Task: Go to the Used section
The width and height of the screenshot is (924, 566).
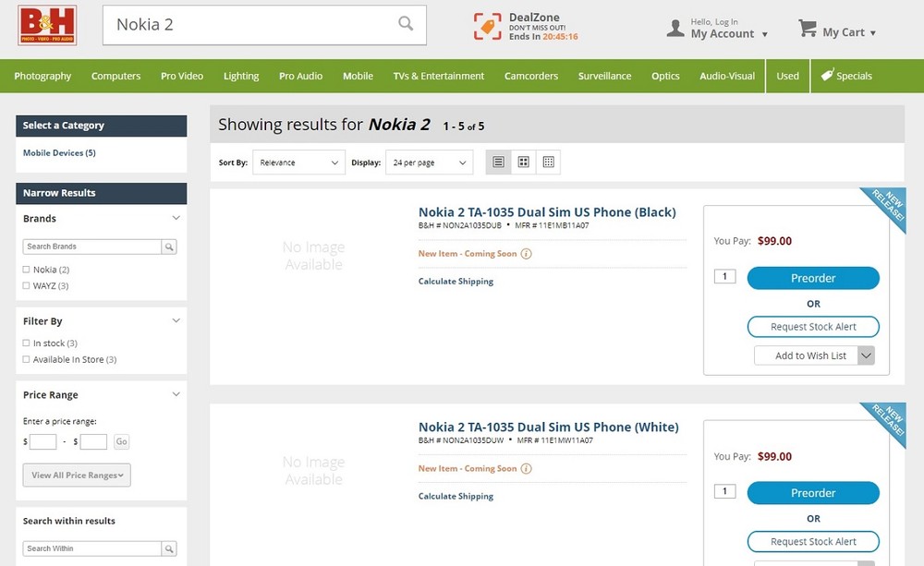Action: [x=787, y=76]
